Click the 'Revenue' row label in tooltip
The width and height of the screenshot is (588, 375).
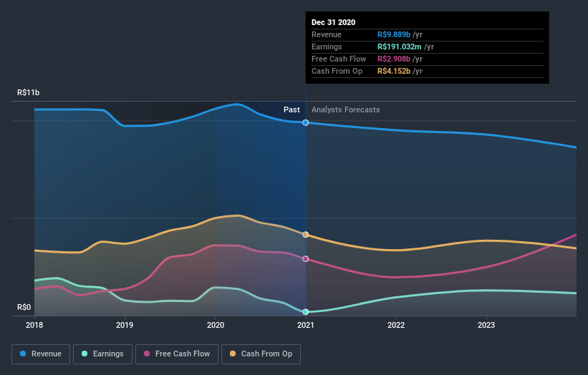click(327, 34)
